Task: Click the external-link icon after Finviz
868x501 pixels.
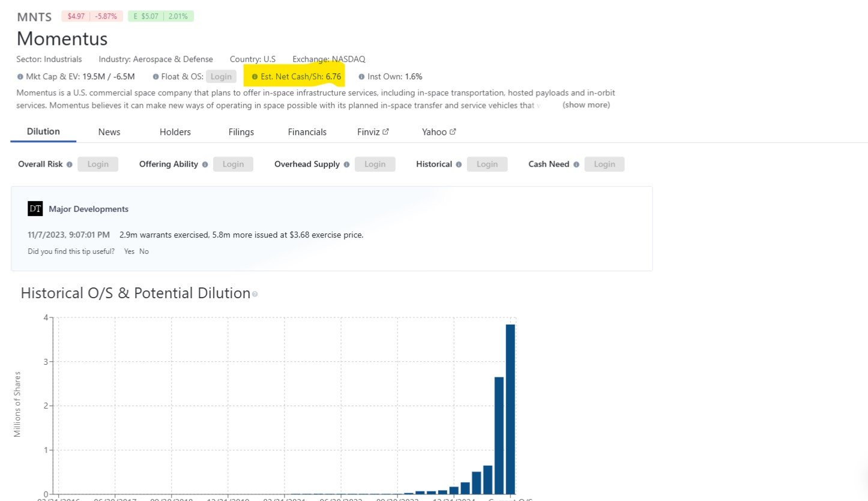Action: [385, 131]
